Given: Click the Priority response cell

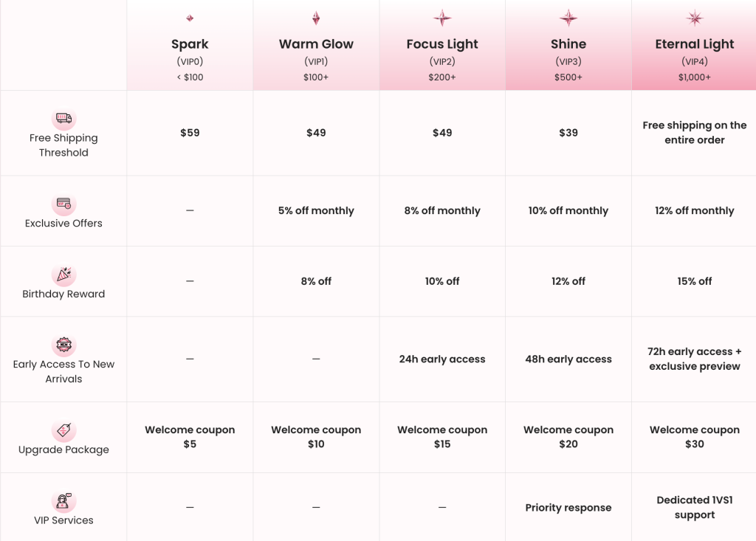Looking at the screenshot, I should (x=568, y=507).
